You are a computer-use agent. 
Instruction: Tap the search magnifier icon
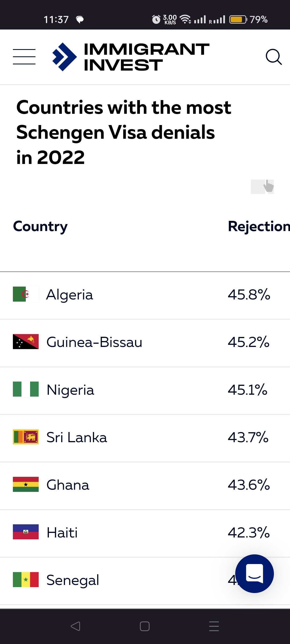click(x=274, y=57)
